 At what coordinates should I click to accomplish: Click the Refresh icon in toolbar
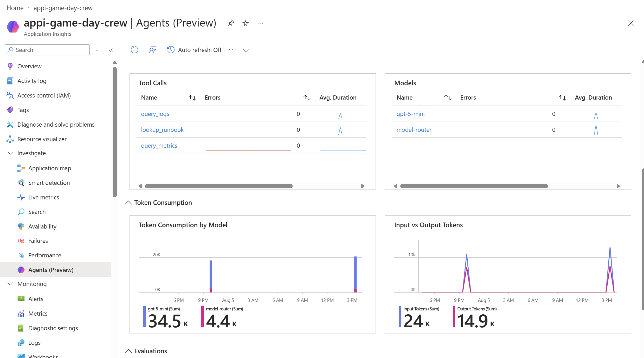click(134, 50)
